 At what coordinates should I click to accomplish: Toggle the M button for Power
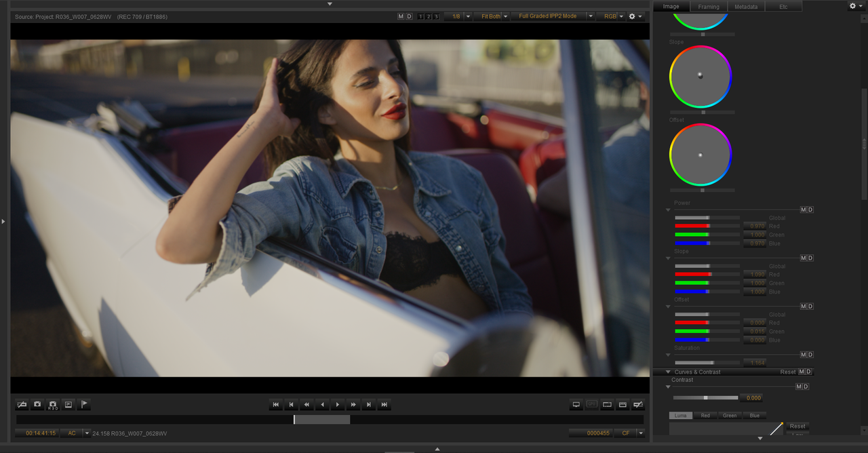(804, 210)
